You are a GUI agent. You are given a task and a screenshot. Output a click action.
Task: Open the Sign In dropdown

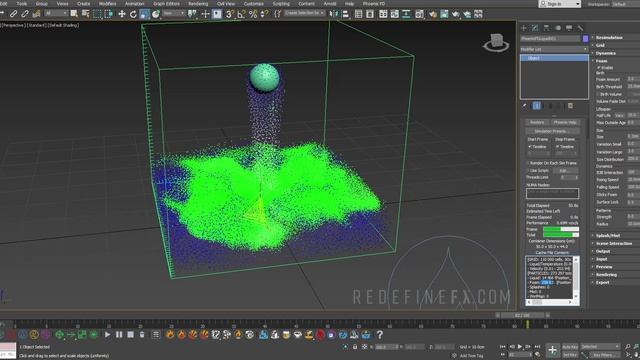click(x=559, y=4)
